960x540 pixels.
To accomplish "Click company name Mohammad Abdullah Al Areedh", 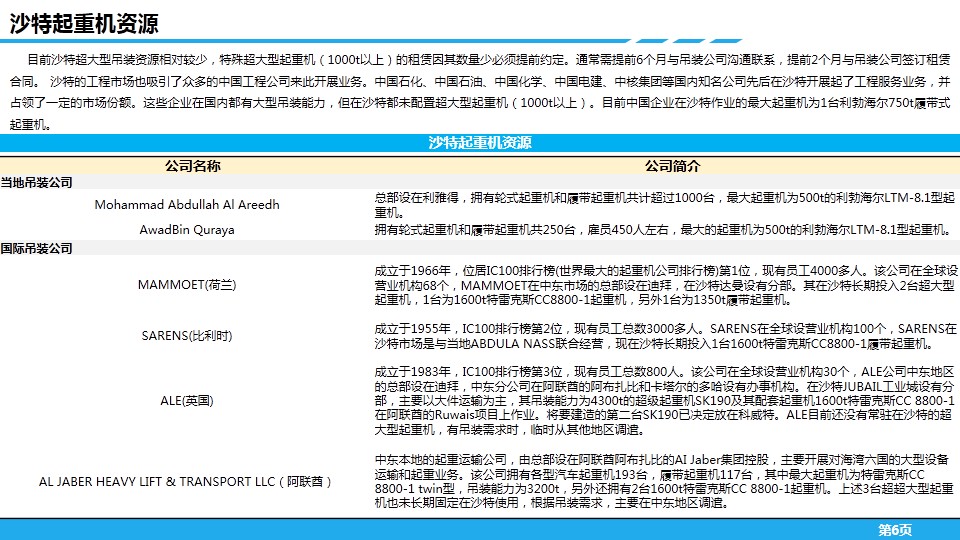I will tap(187, 204).
